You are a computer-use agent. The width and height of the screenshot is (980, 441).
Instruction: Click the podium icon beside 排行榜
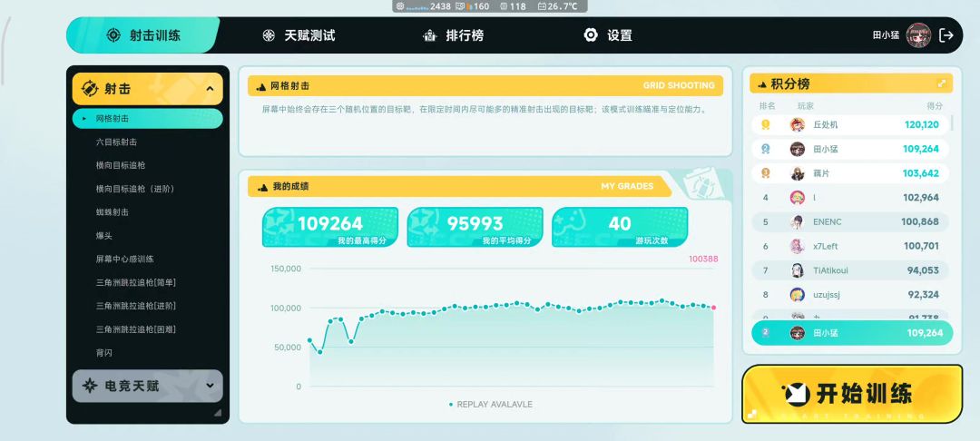(430, 35)
